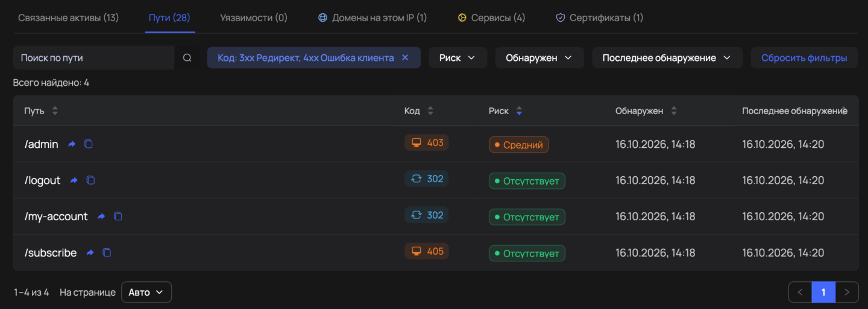Image resolution: width=868 pixels, height=309 pixels.
Task: Click the /subscribe path text
Action: click(x=51, y=253)
